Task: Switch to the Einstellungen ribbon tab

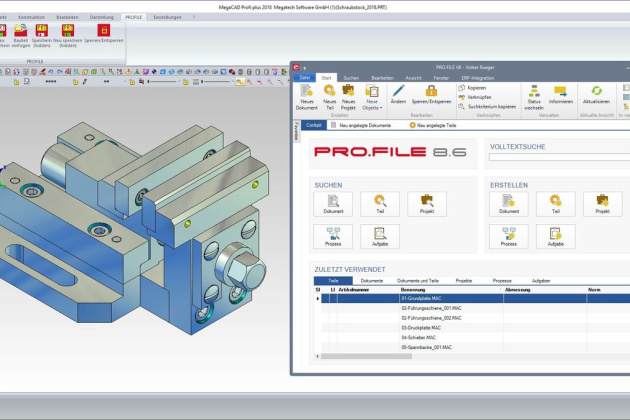Action: point(166,18)
